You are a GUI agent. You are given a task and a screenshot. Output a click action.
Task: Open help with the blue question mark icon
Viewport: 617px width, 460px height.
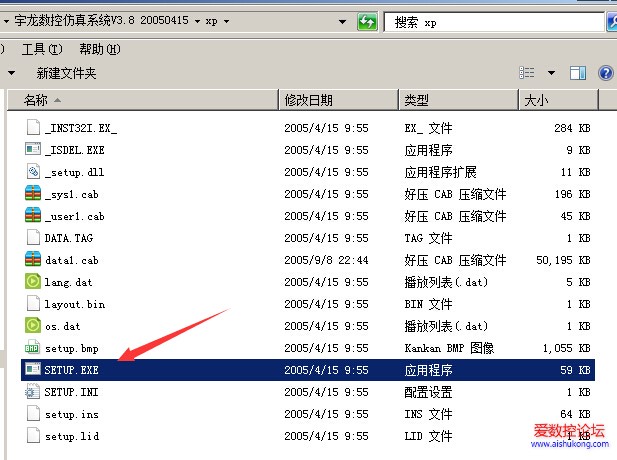coord(606,73)
